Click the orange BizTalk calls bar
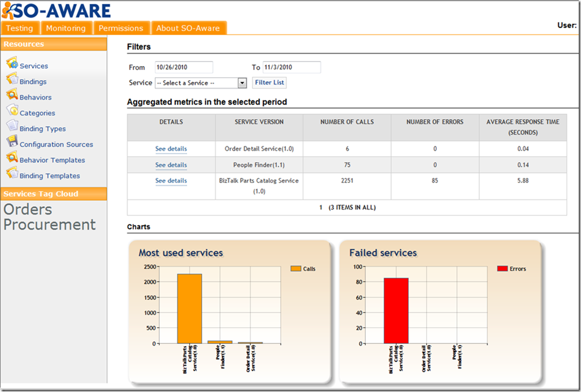The image size is (581, 392). click(189, 309)
